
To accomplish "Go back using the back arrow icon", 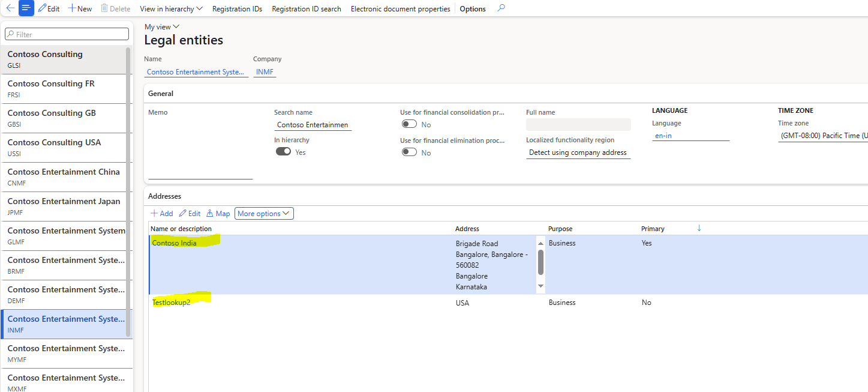I will pos(10,8).
